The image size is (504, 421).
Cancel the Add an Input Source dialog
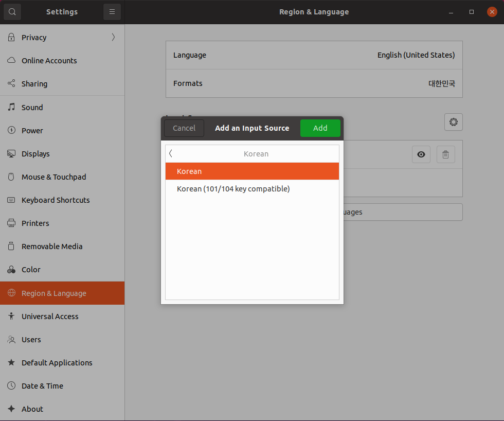[184, 128]
